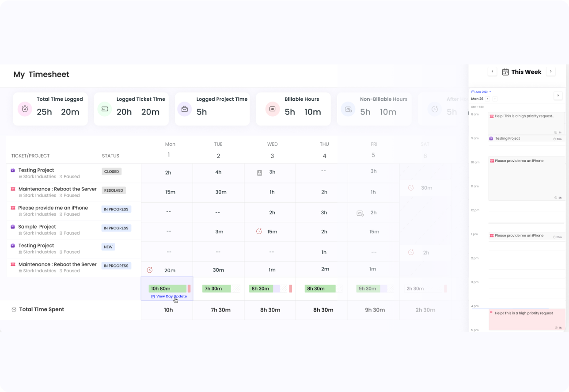The width and height of the screenshot is (569, 392).
Task: Click the CLOSED status badge on Testing Project
Action: 111,171
